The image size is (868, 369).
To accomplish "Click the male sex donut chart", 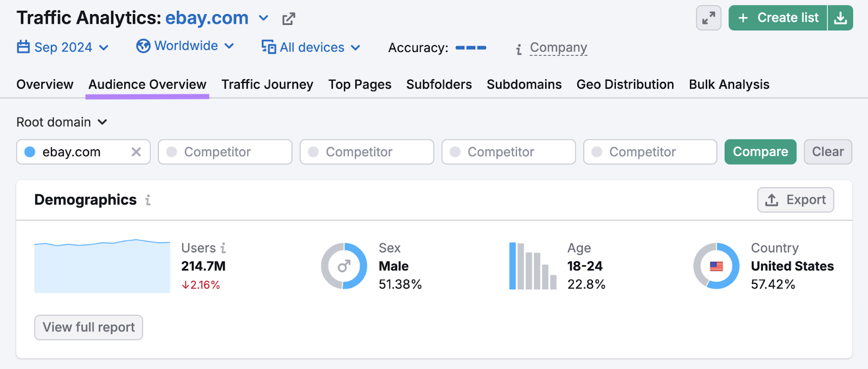I will point(344,266).
